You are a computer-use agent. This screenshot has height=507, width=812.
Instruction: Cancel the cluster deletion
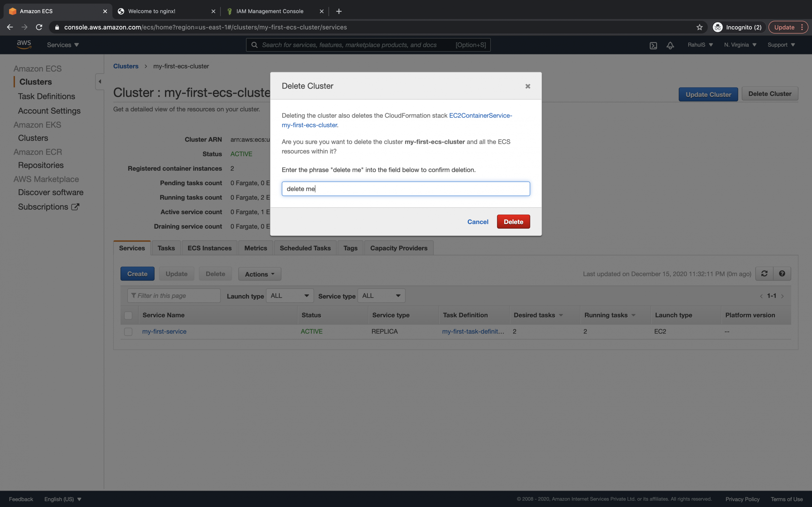click(x=478, y=222)
